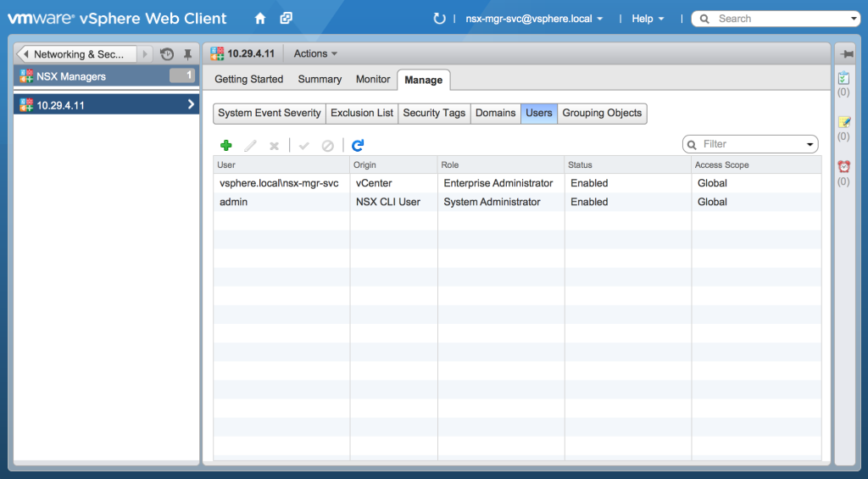
Task: Click the magnifier icon in Search box
Action: (x=704, y=19)
